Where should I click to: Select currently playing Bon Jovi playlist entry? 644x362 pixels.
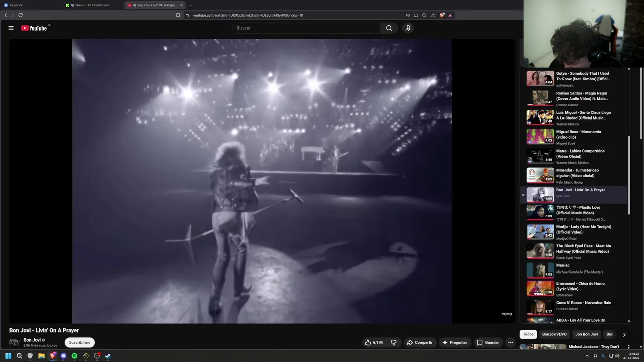click(574, 194)
